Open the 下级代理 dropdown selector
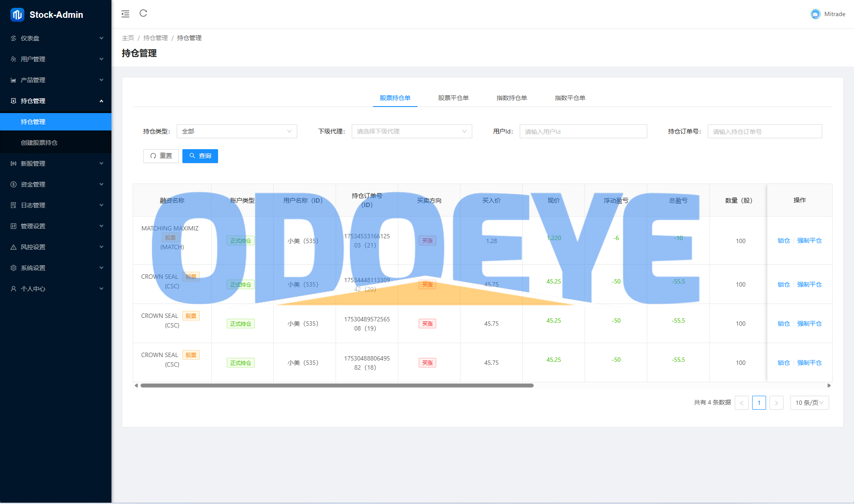The height and width of the screenshot is (504, 854). coord(411,131)
